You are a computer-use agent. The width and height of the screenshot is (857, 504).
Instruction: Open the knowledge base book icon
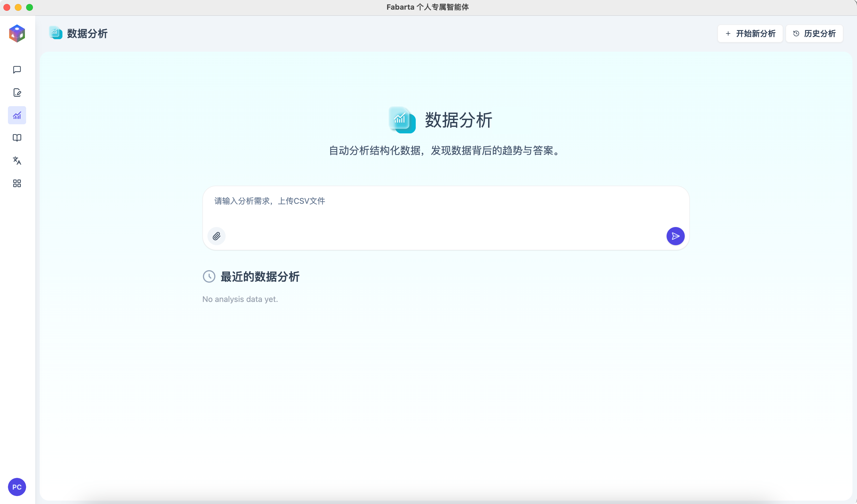17,138
